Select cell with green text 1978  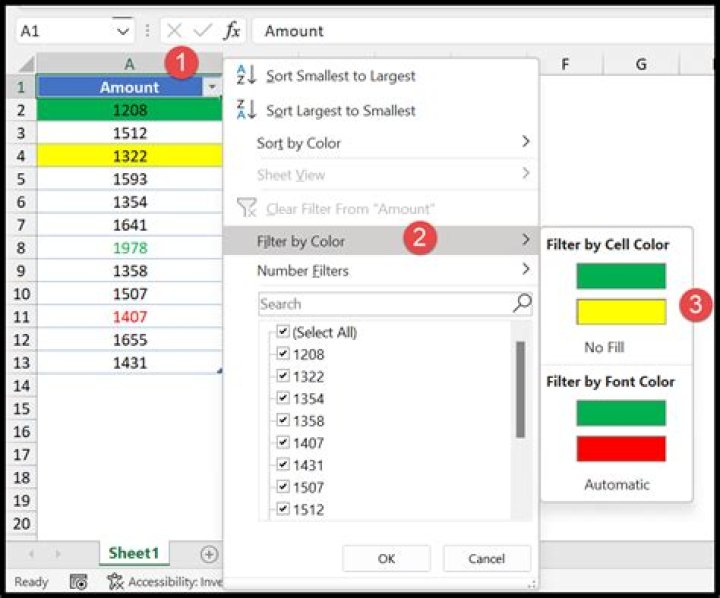click(129, 248)
